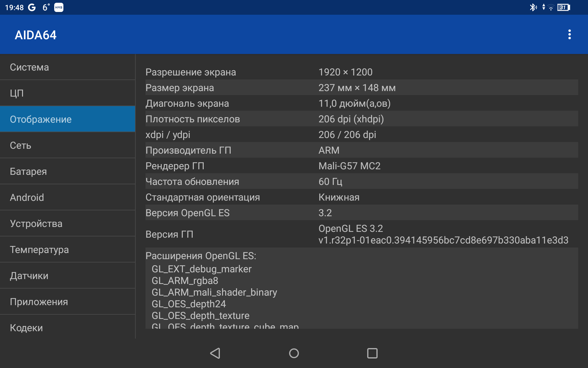Select the Приложения category

67,302
